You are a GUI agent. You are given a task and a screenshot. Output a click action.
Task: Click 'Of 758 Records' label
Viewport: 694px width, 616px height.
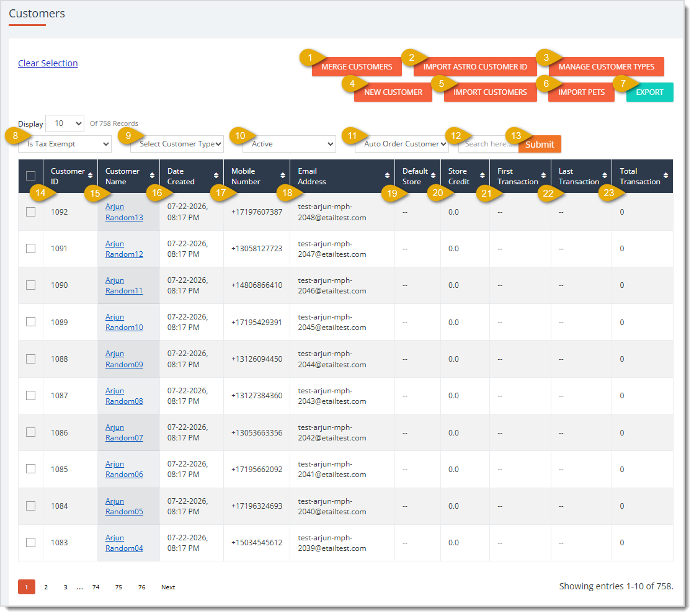click(114, 124)
